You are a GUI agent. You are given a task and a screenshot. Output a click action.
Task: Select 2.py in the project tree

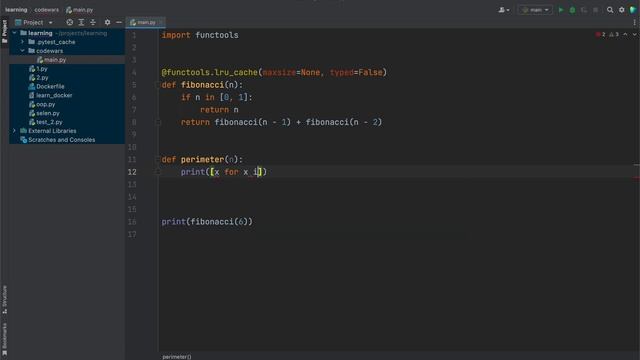pos(67,78)
